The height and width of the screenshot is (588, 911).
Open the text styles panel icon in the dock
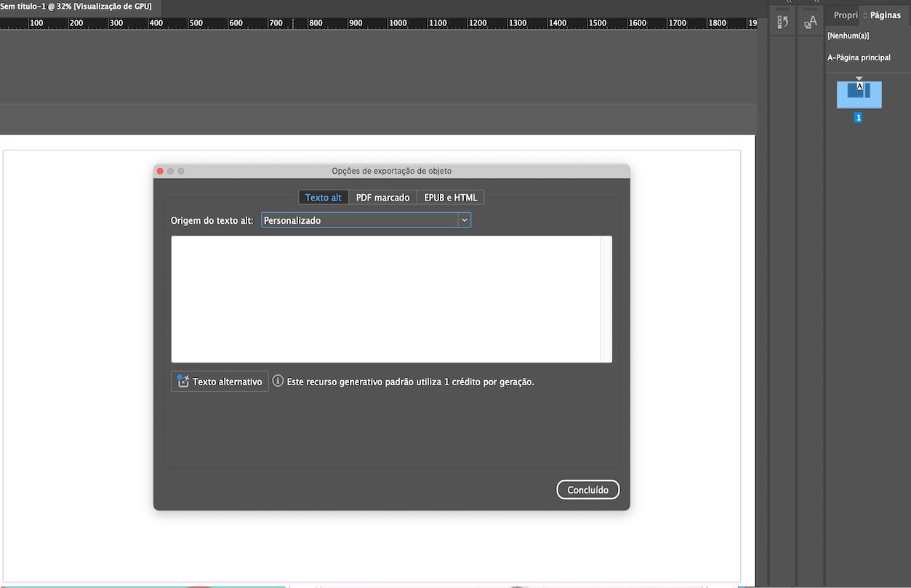810,22
